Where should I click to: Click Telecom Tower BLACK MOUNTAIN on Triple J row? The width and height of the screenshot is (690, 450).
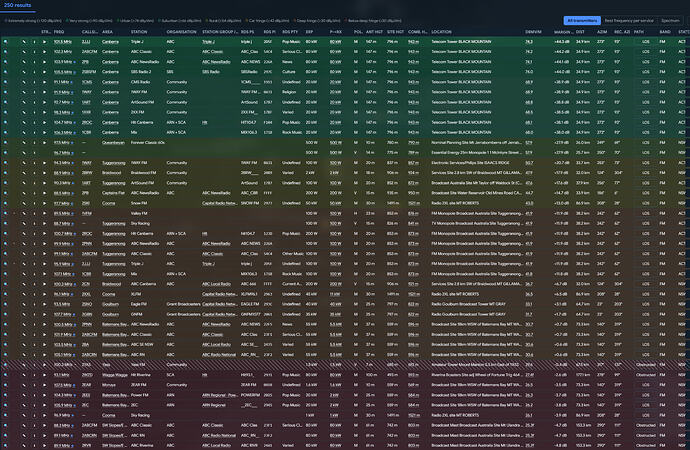coord(461,42)
